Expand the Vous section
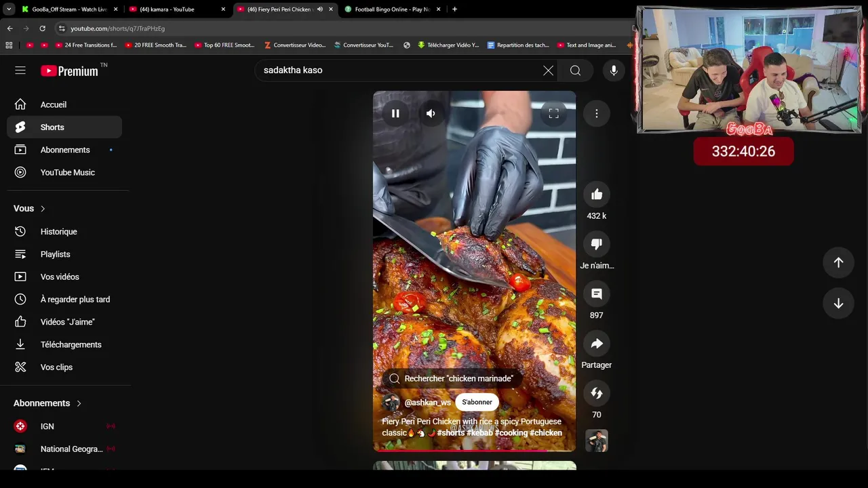868x488 pixels. [30, 209]
